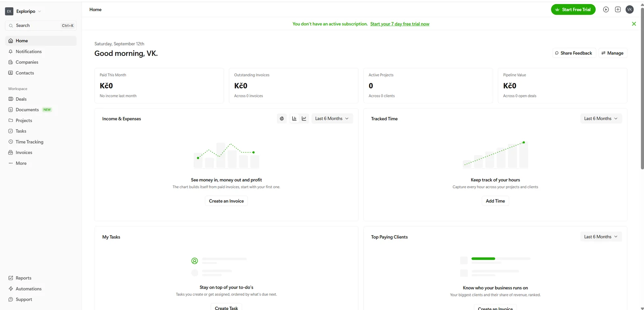Screen dimensions: 644x310
Task: Click the plus quick-add icon in top bar
Action: pyautogui.click(x=618, y=10)
